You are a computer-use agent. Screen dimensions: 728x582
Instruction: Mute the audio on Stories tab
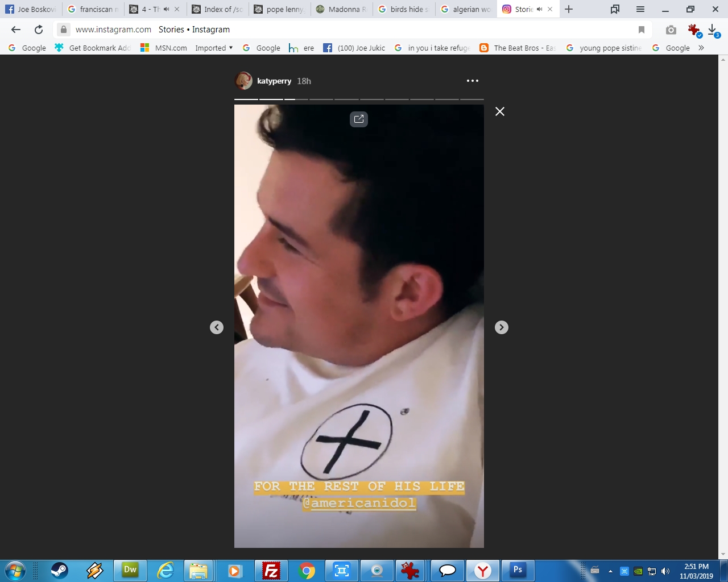(539, 9)
